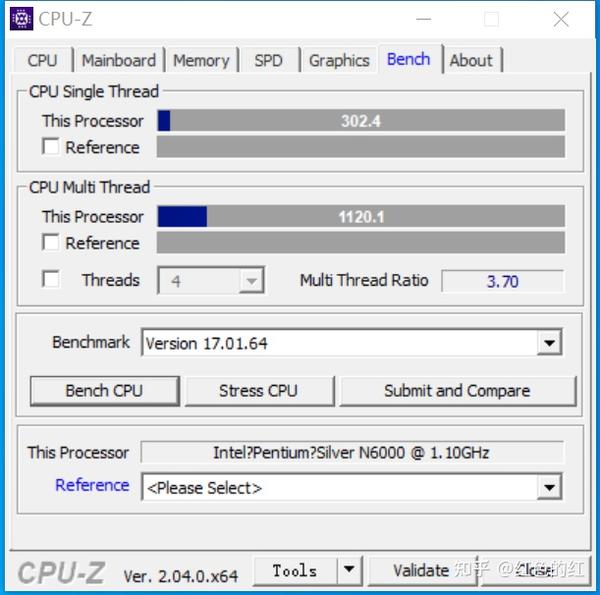
Task: Click the Stress CPU button
Action: pyautogui.click(x=259, y=391)
